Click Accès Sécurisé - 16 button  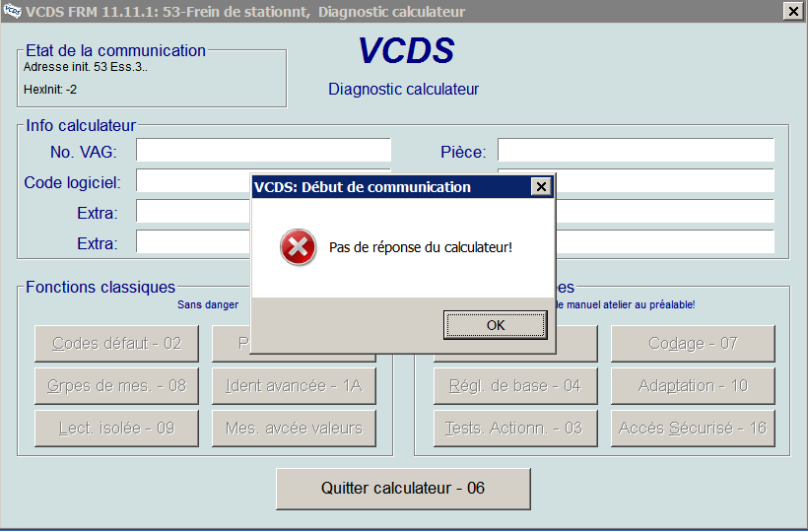pyautogui.click(x=692, y=429)
